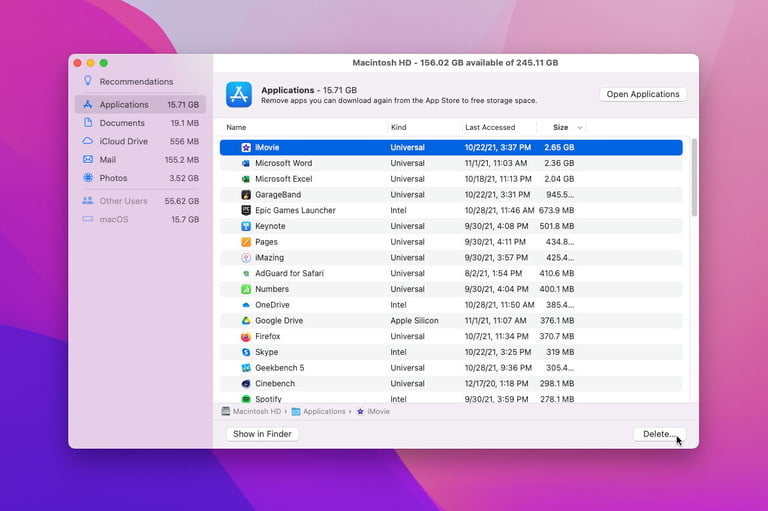Click the Show in Finder button

point(262,434)
